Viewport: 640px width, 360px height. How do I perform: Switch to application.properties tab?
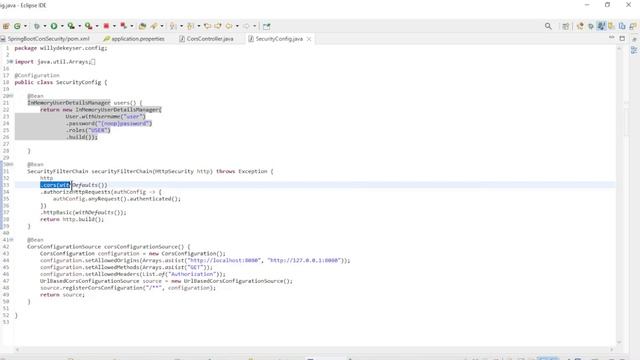pos(134,39)
